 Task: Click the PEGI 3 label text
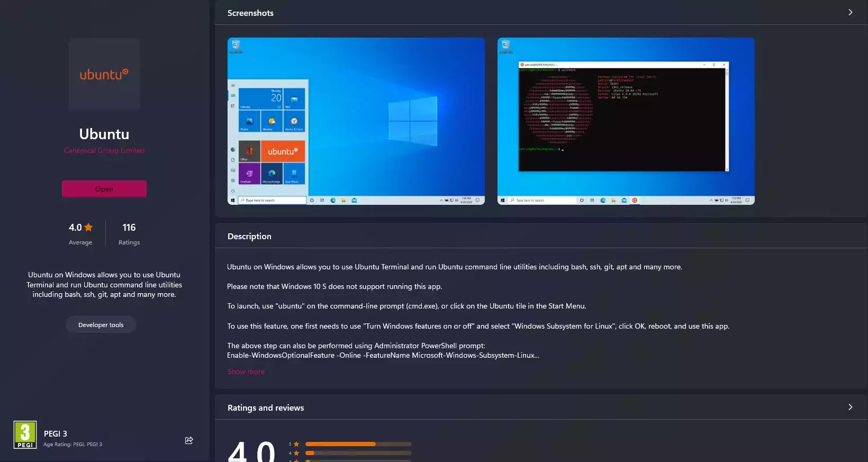[56, 433]
